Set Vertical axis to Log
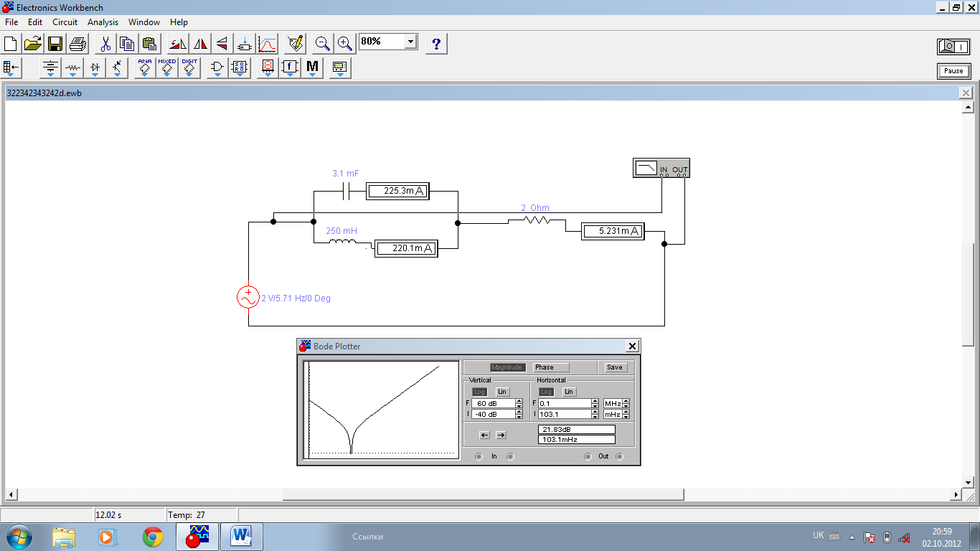The height and width of the screenshot is (551, 980). [480, 392]
